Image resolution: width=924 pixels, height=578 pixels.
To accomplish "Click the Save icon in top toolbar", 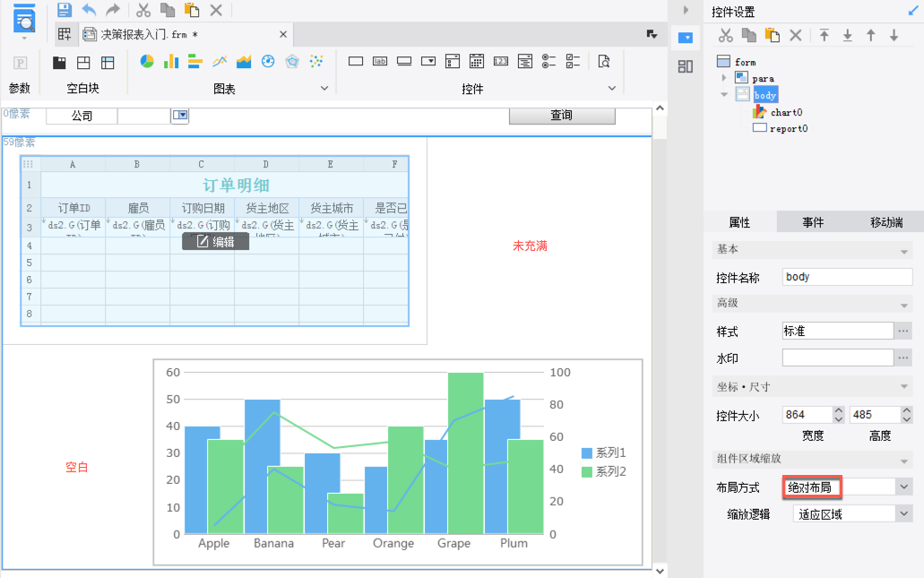I will pos(65,10).
